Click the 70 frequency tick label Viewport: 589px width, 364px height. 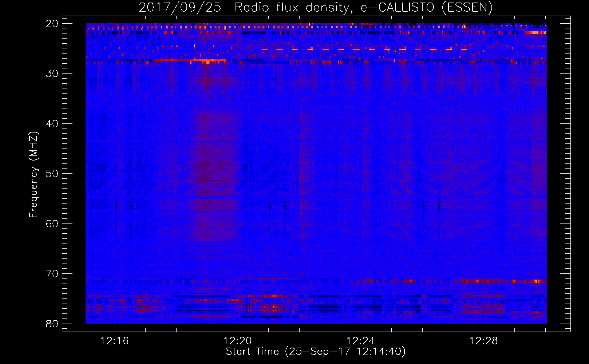click(52, 274)
